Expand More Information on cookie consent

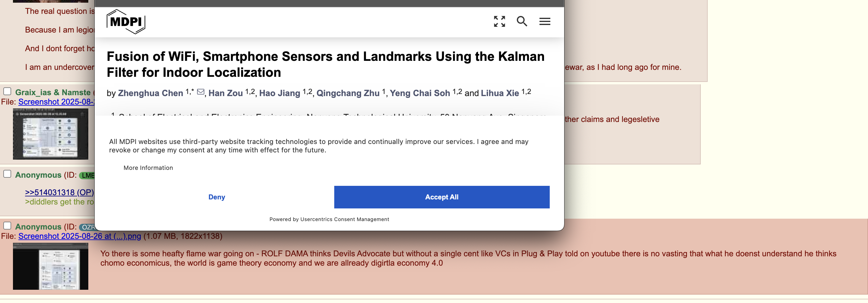tap(148, 168)
